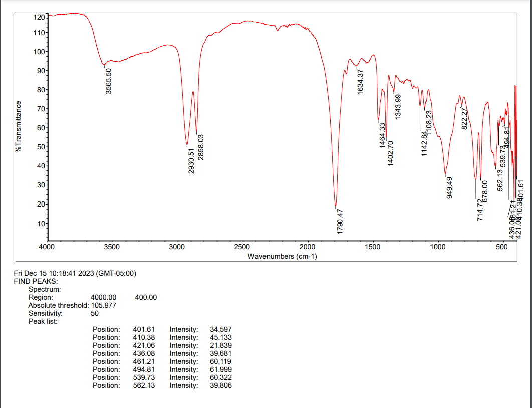Click the 822.27 peak label
This screenshot has height=408, width=532.
pos(465,120)
